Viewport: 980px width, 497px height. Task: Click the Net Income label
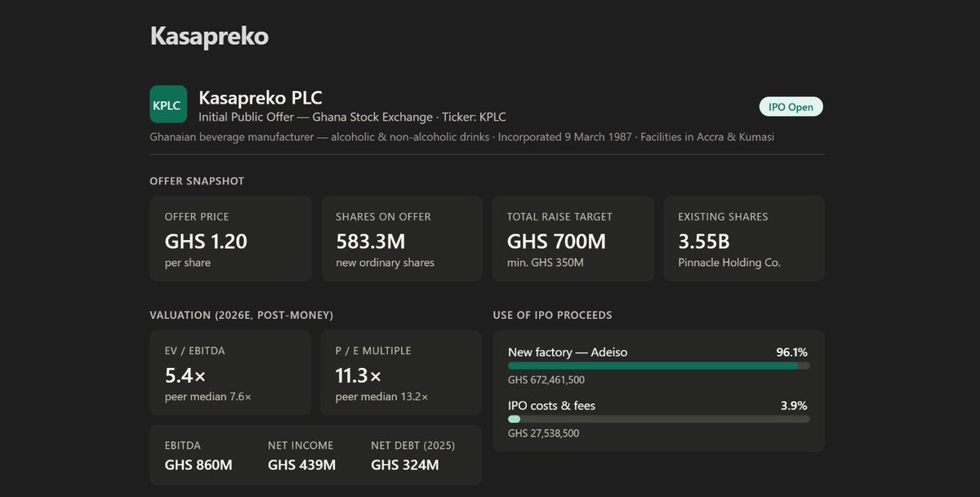tap(301, 446)
